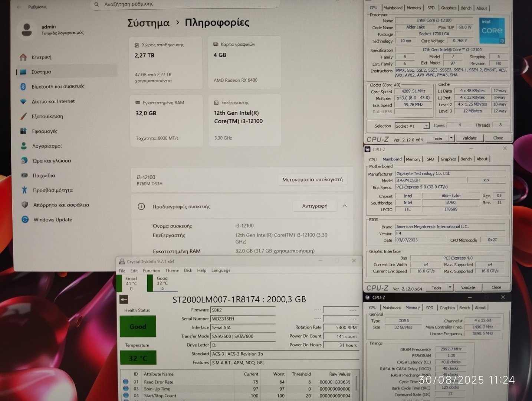Open the Bluetooth και συσκευές icon

(x=23, y=87)
